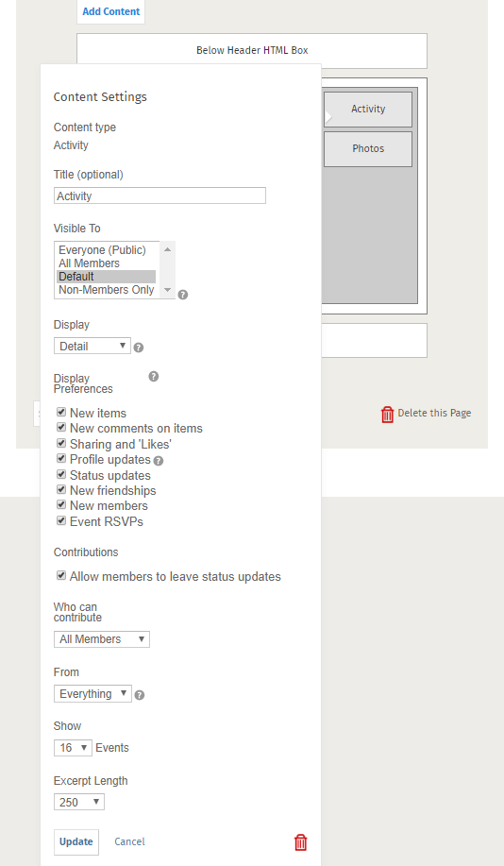The image size is (504, 866).
Task: Toggle the Event RSVPs checkbox
Action: (61, 520)
